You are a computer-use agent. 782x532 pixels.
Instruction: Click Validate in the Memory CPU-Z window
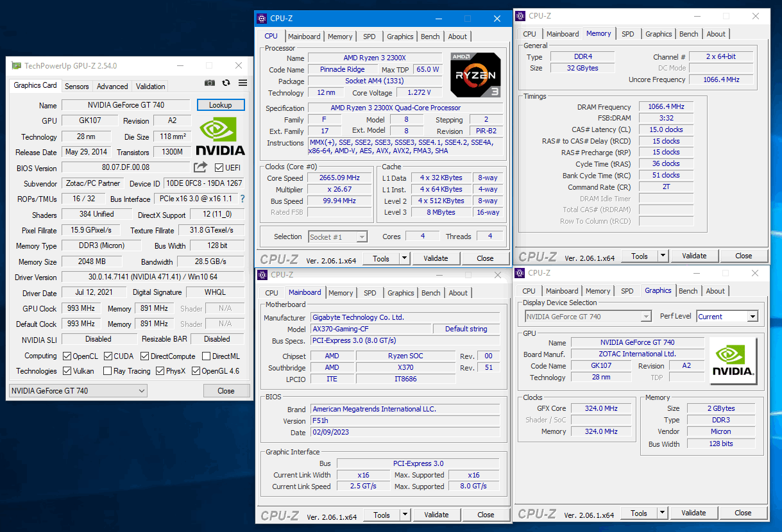tap(694, 256)
